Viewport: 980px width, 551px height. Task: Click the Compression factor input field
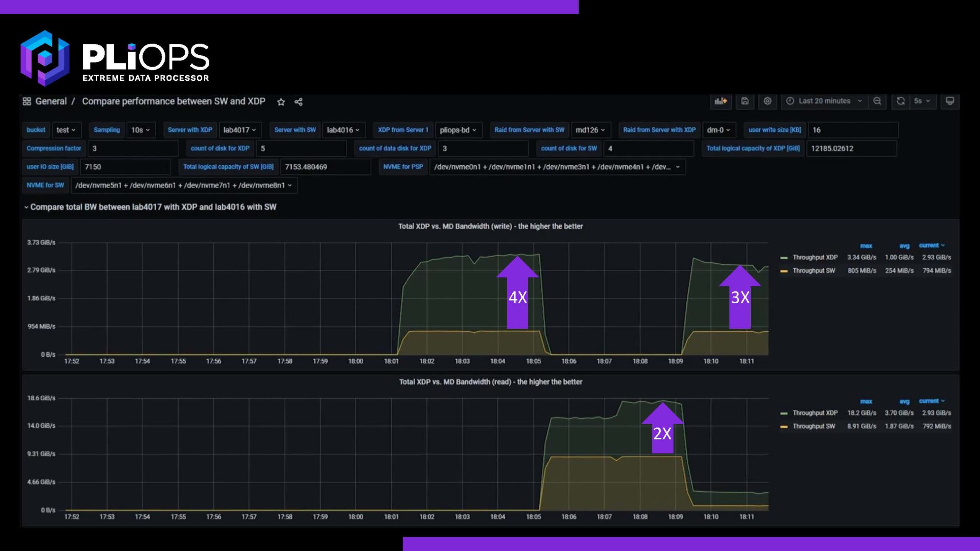132,148
